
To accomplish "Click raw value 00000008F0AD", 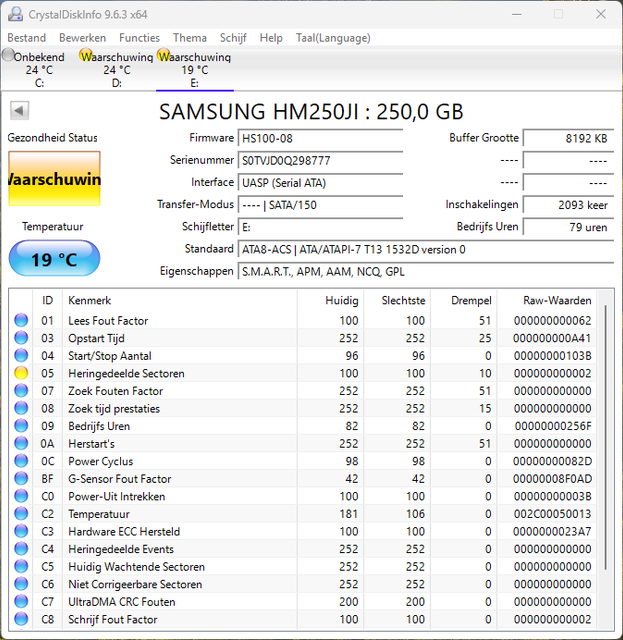I will [552, 478].
